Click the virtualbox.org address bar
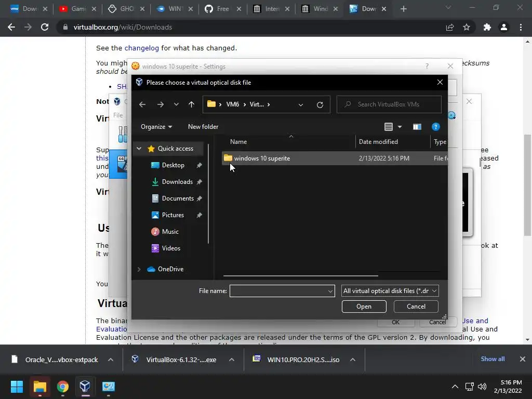The image size is (532, 399). tap(251, 27)
